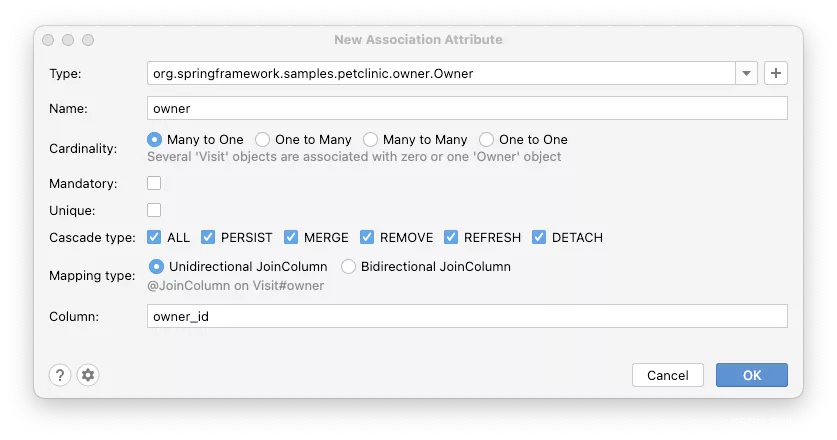Select Bidirectional JoinColumn mapping type
This screenshot has width=837, height=440.
(x=349, y=267)
